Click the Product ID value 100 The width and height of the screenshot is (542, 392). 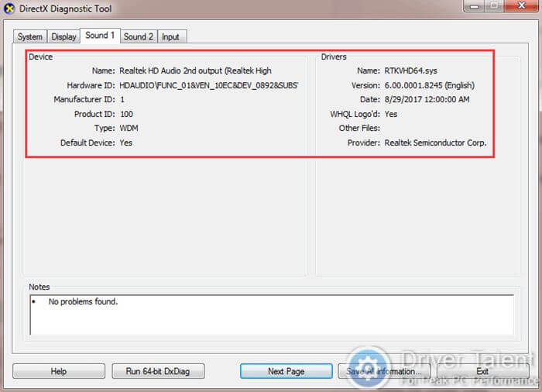point(126,114)
